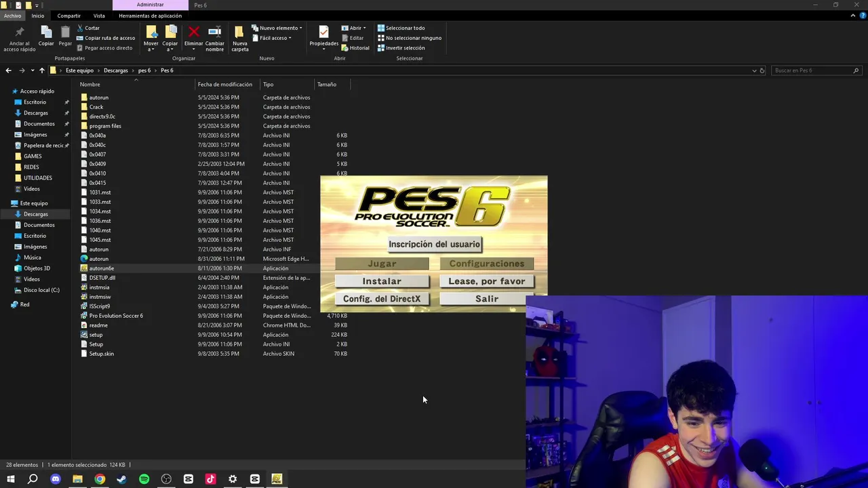Open the Mover a dropdown
The image size is (868, 488).
(151, 39)
